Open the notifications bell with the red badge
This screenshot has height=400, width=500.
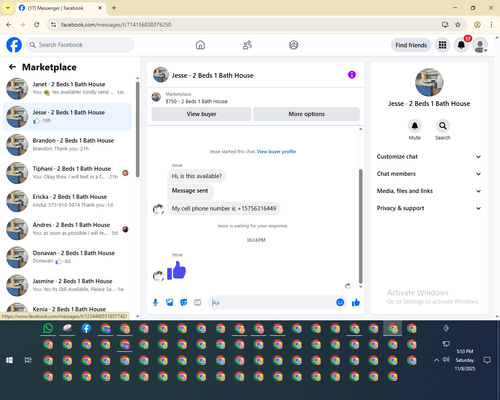click(461, 45)
